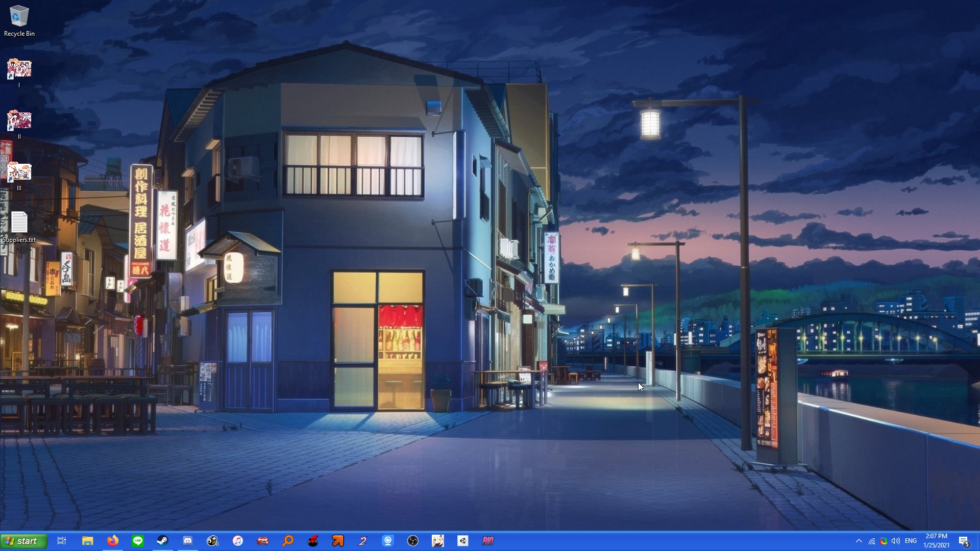Select desktop shortcut labeled I
The image size is (980, 551).
19,73
